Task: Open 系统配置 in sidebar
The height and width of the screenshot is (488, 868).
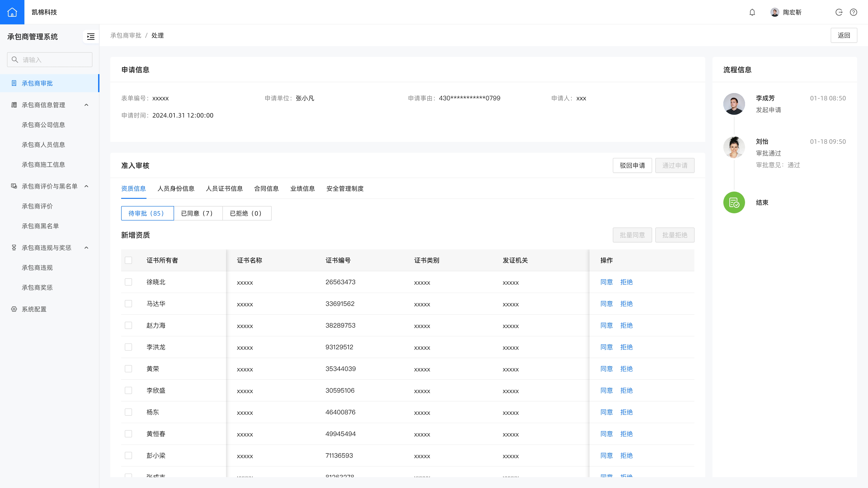Action: click(34, 309)
